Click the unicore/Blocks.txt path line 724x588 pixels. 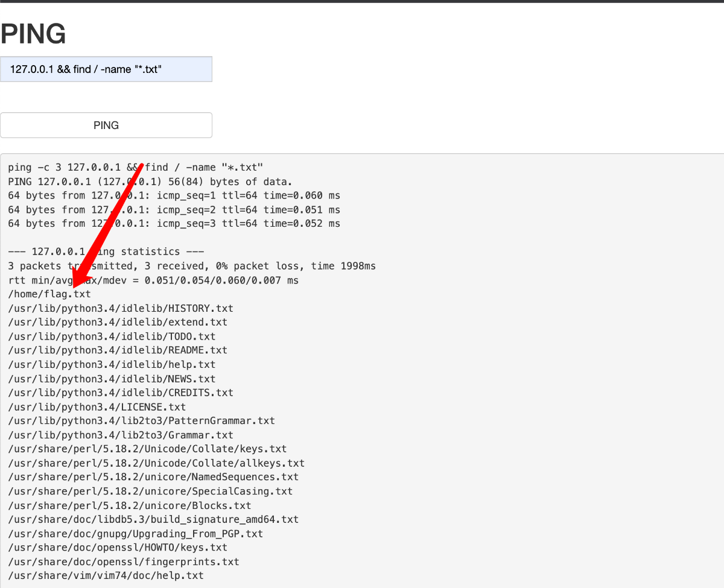pyautogui.click(x=130, y=505)
